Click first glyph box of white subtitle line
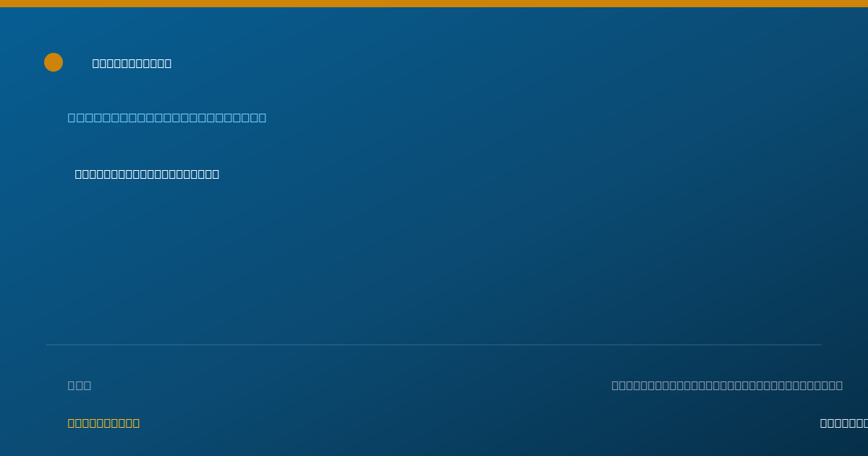868x456 pixels. pyautogui.click(x=79, y=174)
